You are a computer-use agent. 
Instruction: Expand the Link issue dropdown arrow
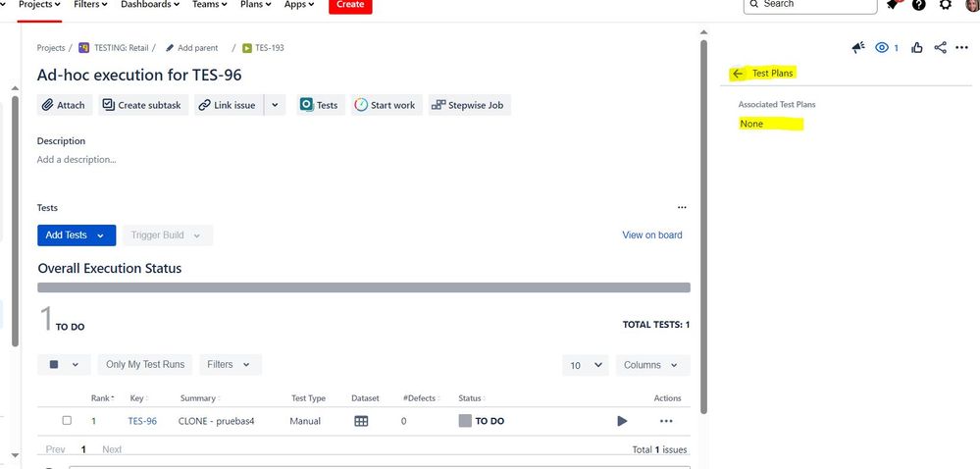(275, 105)
